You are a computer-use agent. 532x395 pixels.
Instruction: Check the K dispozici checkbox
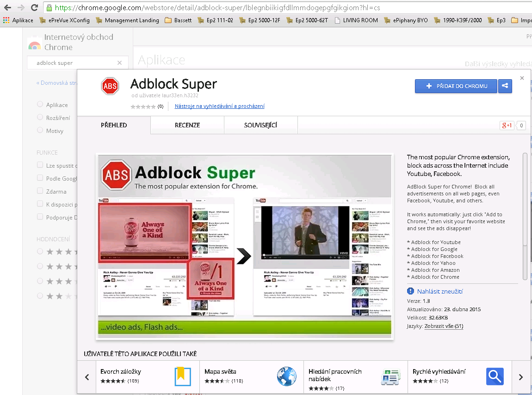coord(40,204)
